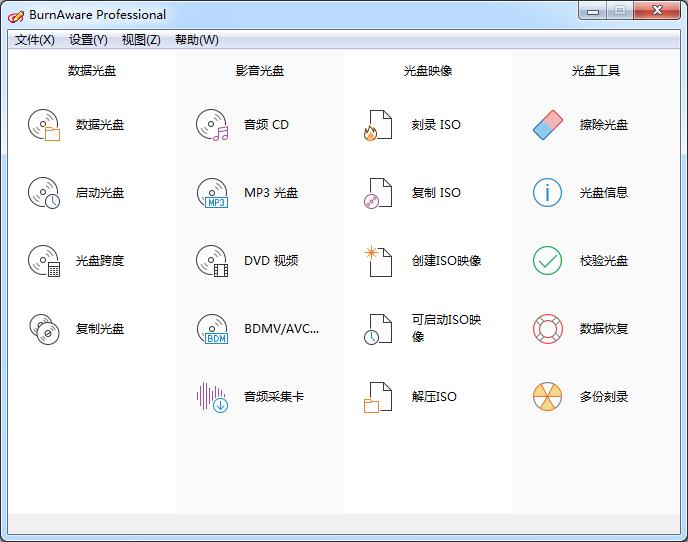Click the 创建ISO映像 sparkle page icon
This screenshot has height=542, width=688.
coord(378,261)
